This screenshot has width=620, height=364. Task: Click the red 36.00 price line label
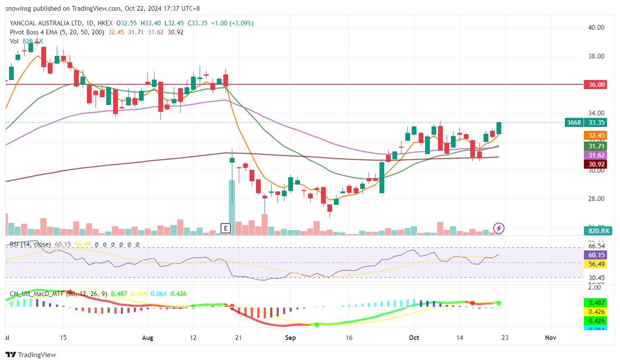pyautogui.click(x=596, y=84)
